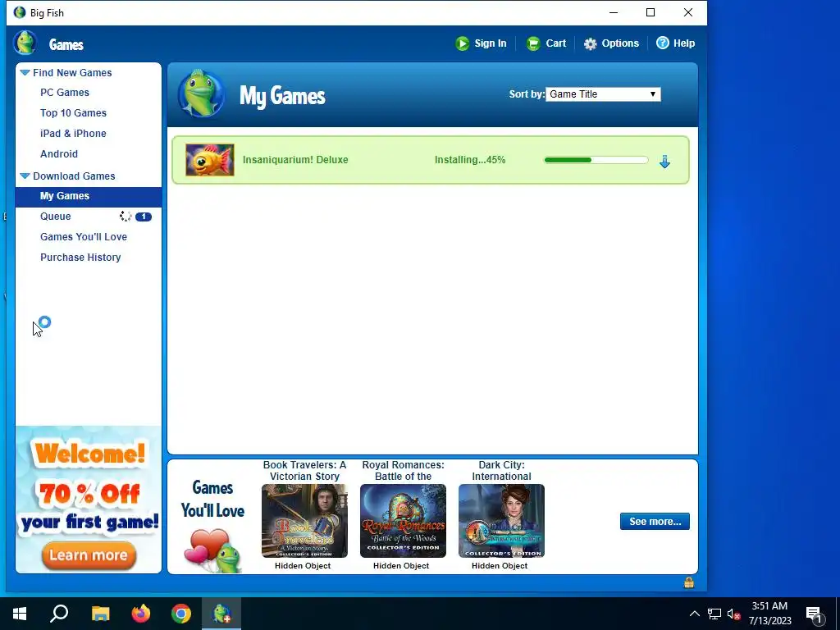Click Book Travelers: A Victorian Story title
Screen dimensions: 840x630
pyautogui.click(x=304, y=471)
